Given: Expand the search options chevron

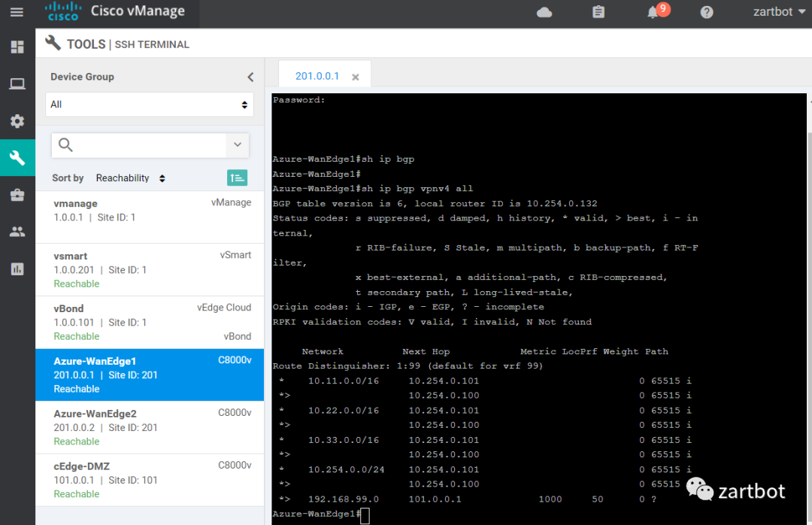Looking at the screenshot, I should [x=238, y=145].
